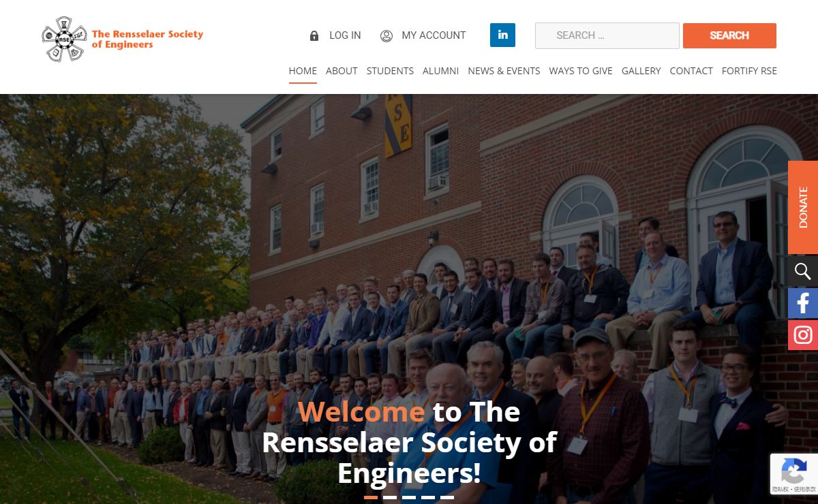Viewport: 818px width, 504px height.
Task: Click the RSE society logo
Action: click(122, 40)
